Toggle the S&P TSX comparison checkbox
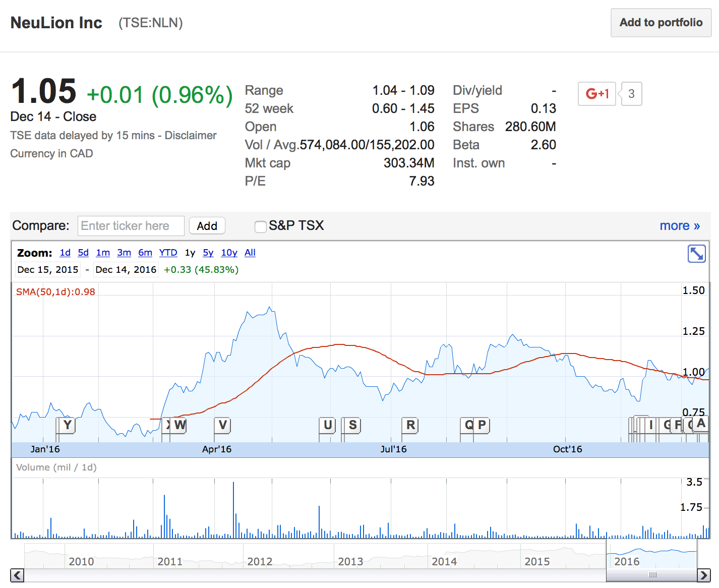Screen dimensions: 719x588 tap(261, 227)
